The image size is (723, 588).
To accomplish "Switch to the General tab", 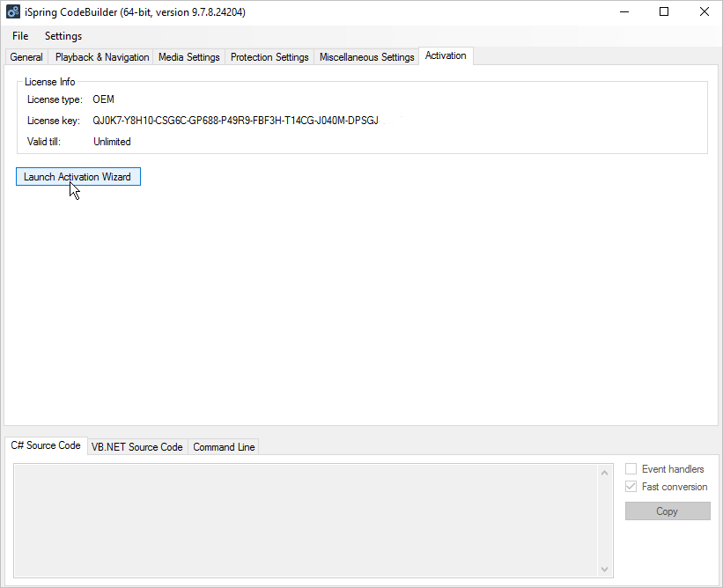I will 26,57.
